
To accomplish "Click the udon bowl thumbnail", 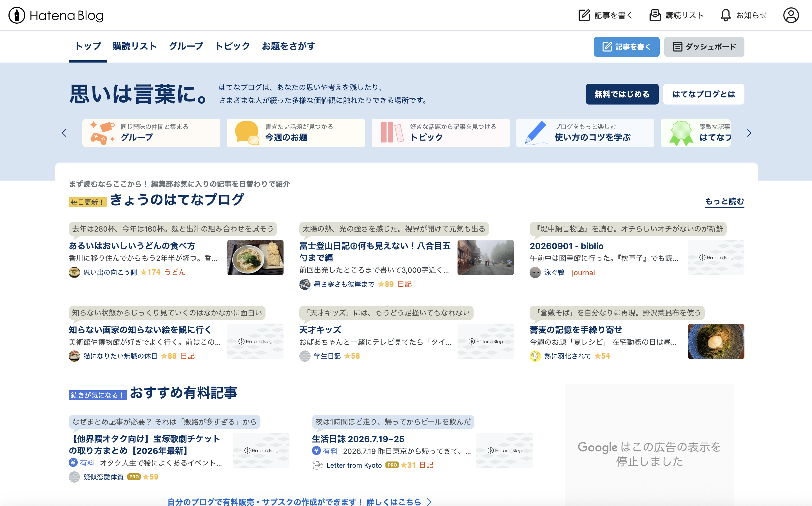I will tap(255, 257).
